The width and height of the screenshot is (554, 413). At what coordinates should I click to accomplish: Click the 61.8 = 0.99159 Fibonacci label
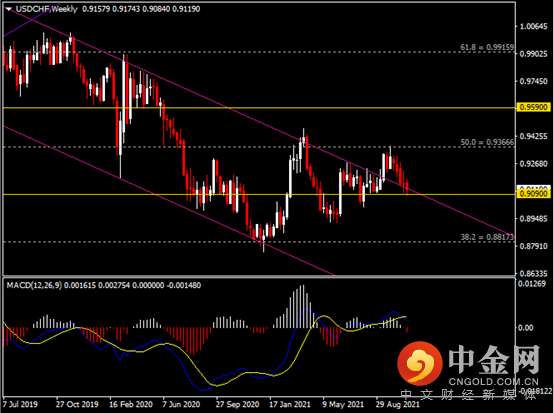(487, 47)
